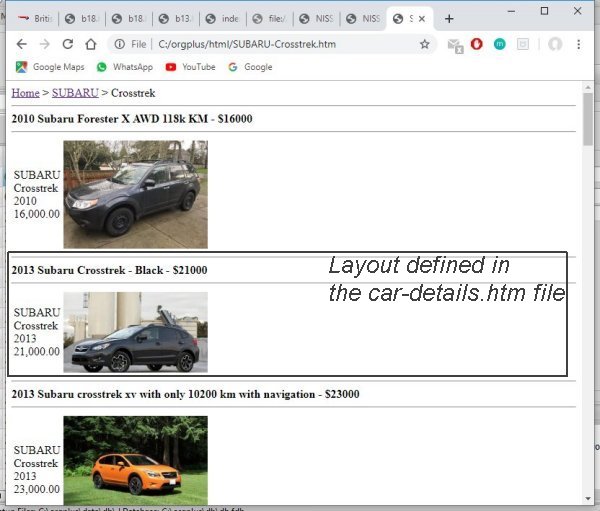The image size is (600, 511).
Task: Close the active SUBARU tab
Action: click(422, 19)
